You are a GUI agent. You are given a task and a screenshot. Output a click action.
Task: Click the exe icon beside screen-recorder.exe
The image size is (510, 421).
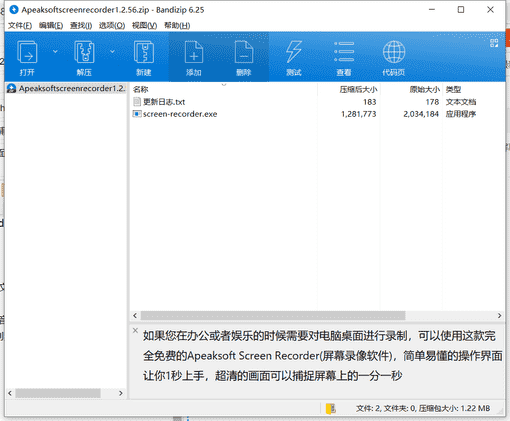pyautogui.click(x=137, y=114)
